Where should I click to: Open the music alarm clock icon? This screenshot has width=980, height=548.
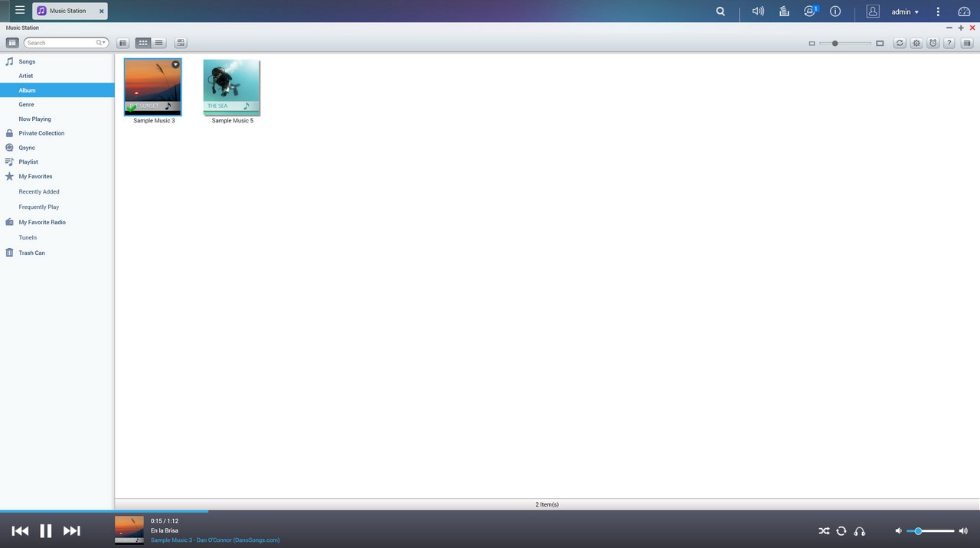point(933,43)
